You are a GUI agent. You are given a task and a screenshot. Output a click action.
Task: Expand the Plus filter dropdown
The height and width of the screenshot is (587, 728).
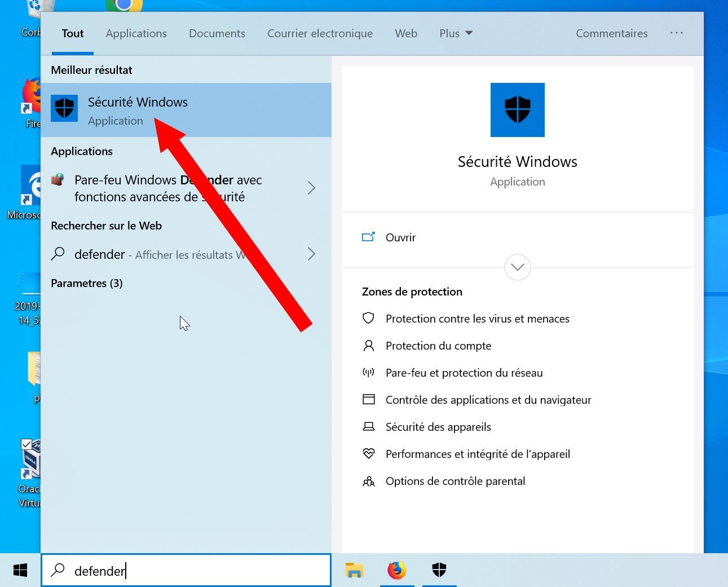(x=456, y=33)
